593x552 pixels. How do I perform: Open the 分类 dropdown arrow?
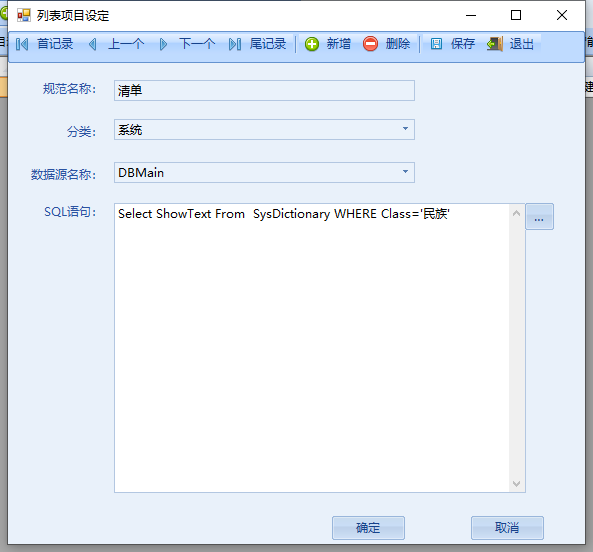pyautogui.click(x=405, y=129)
